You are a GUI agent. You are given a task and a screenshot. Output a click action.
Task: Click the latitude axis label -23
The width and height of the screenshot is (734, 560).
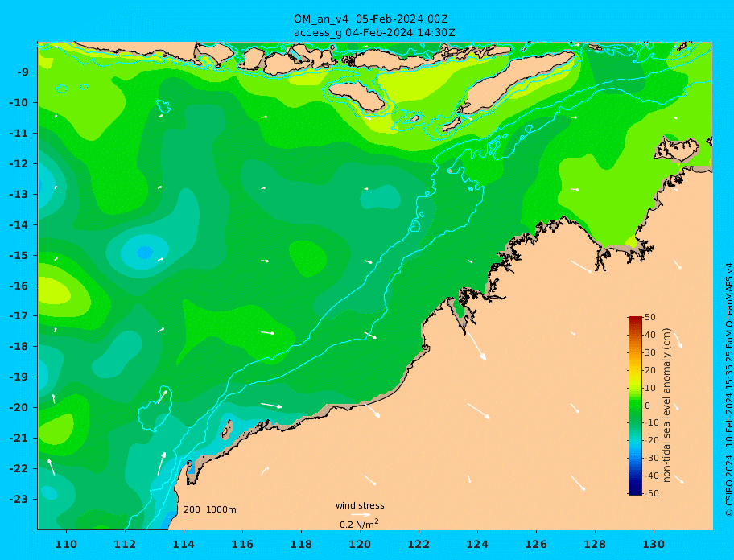(x=20, y=499)
